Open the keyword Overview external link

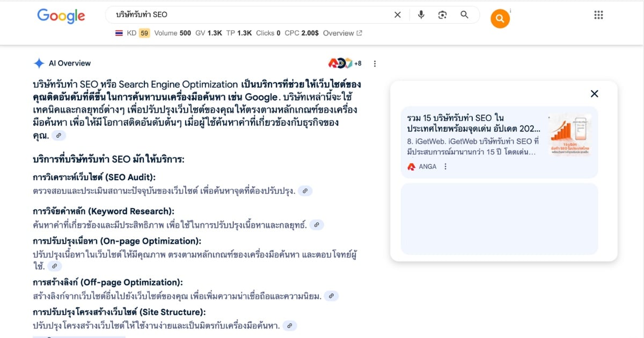pyautogui.click(x=342, y=33)
